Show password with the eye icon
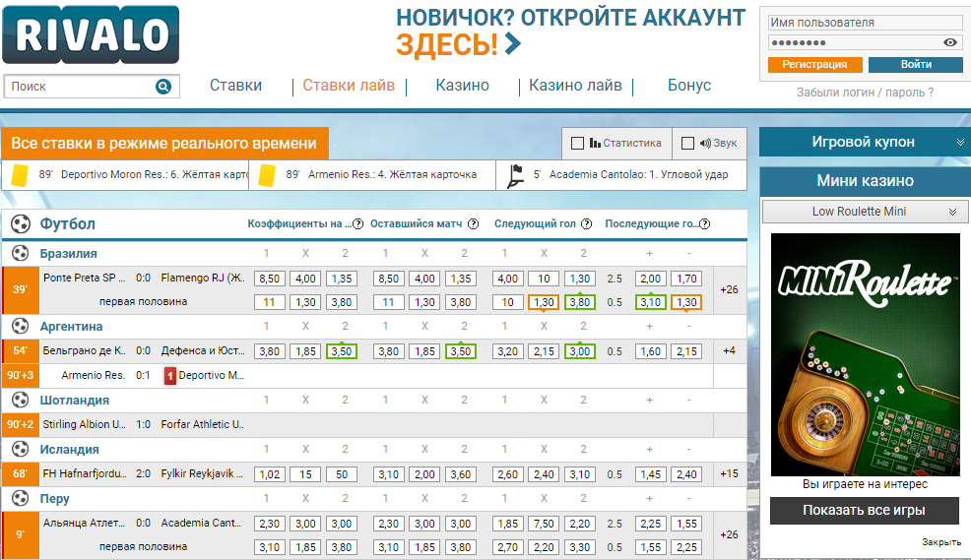Screen dimensions: 971x560 tap(950, 42)
